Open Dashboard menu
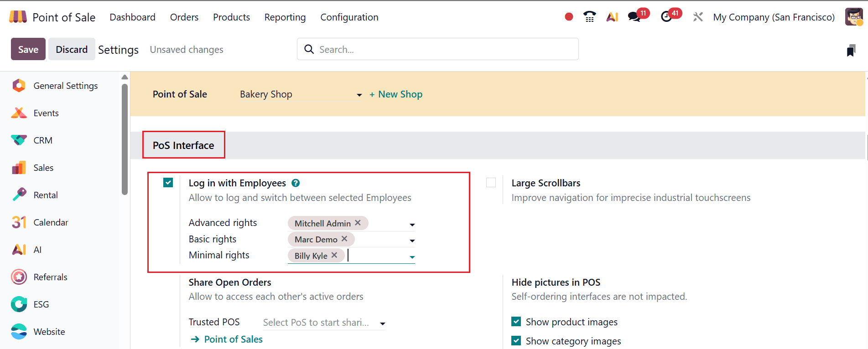868x349 pixels. tap(132, 17)
